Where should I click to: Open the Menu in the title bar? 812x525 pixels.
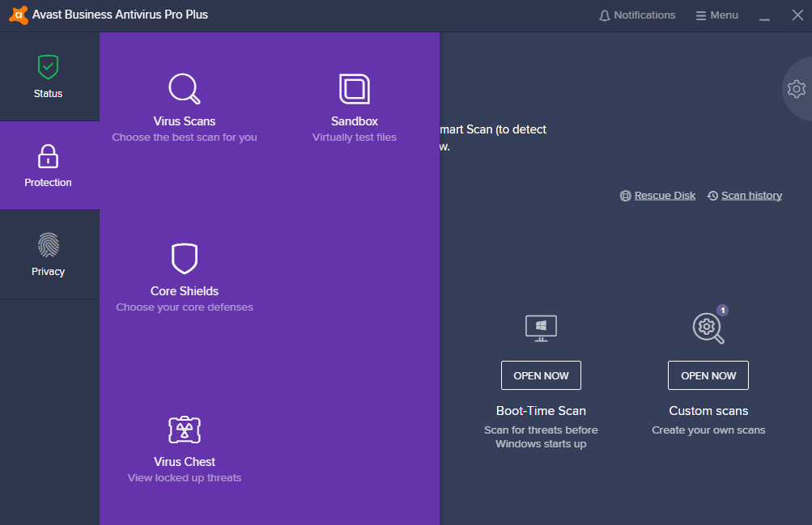716,15
